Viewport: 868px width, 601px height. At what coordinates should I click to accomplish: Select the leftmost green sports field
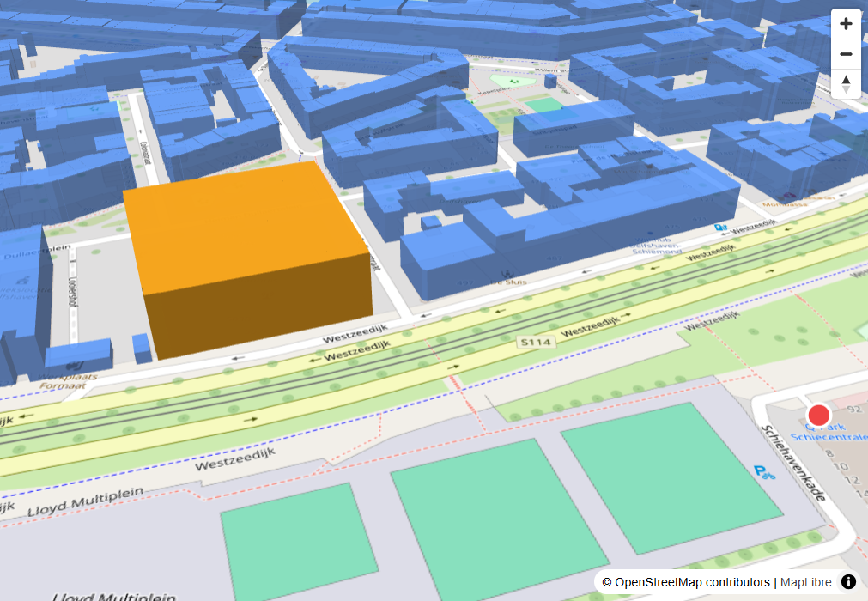299,543
